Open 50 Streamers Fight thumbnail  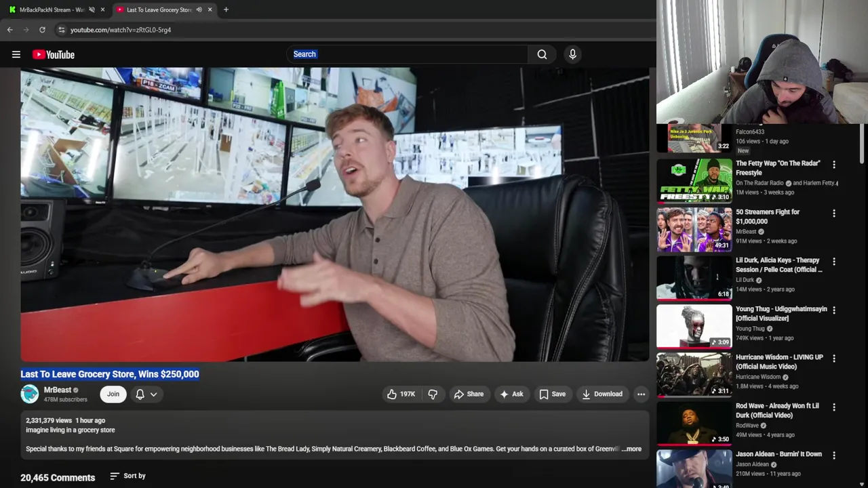pos(694,229)
